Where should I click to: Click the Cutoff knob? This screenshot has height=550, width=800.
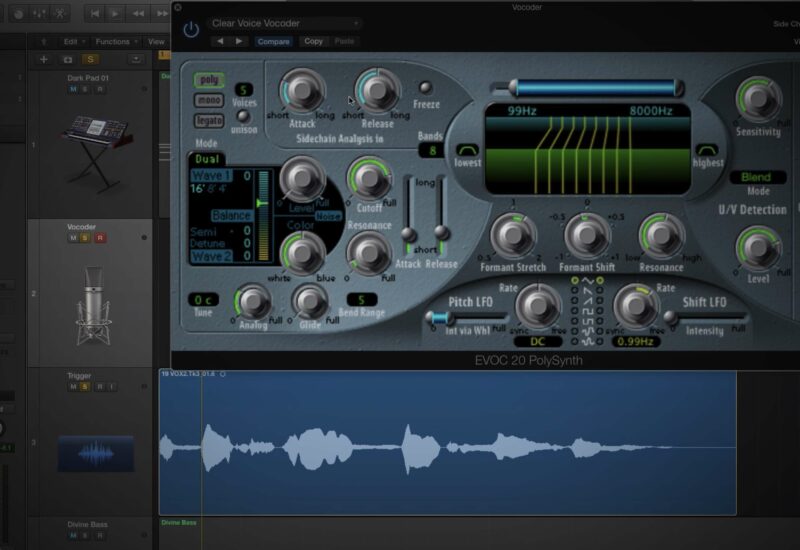tap(369, 179)
